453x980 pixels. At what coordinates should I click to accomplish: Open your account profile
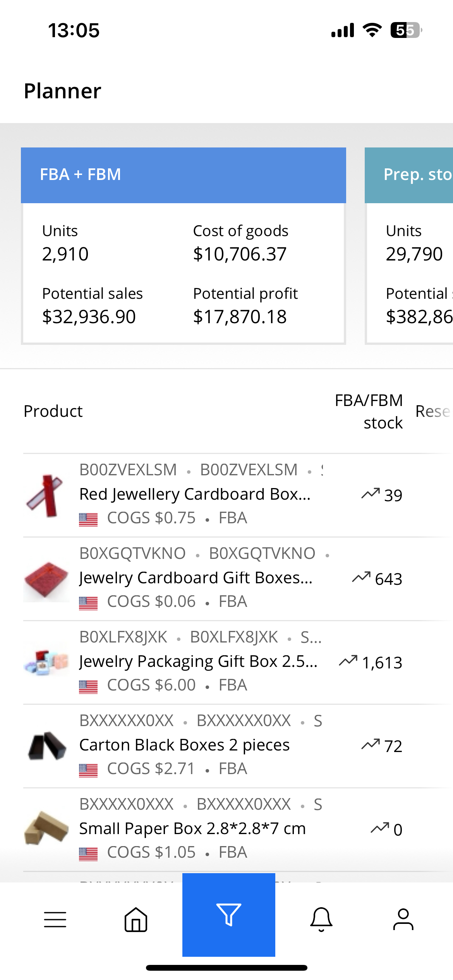pyautogui.click(x=403, y=920)
